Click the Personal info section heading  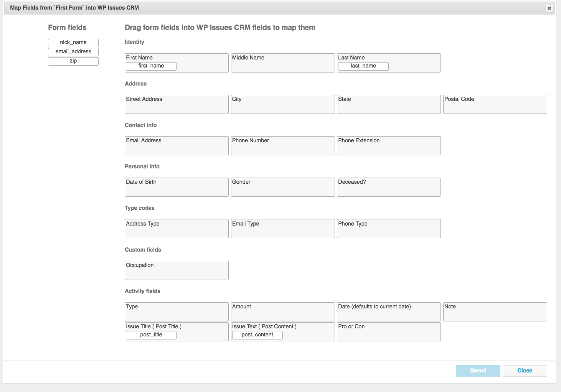142,166
